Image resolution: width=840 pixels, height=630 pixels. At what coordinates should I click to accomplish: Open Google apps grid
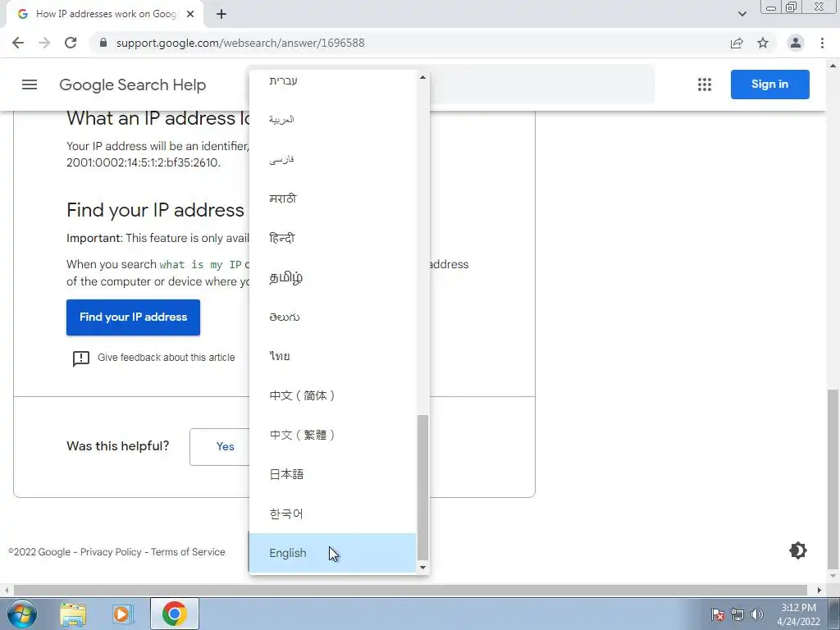(x=705, y=84)
